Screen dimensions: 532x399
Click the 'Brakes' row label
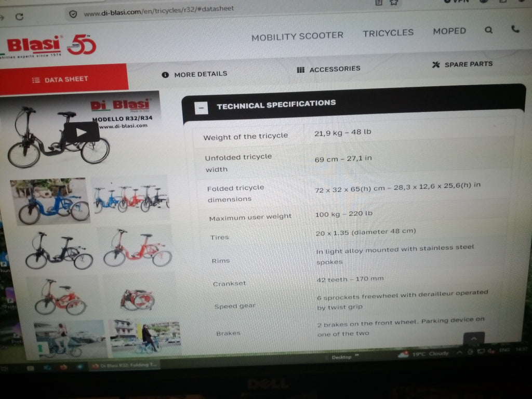pyautogui.click(x=228, y=333)
